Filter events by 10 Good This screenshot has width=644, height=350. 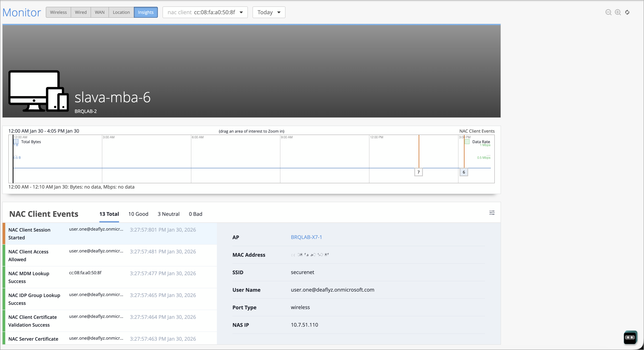(x=138, y=214)
